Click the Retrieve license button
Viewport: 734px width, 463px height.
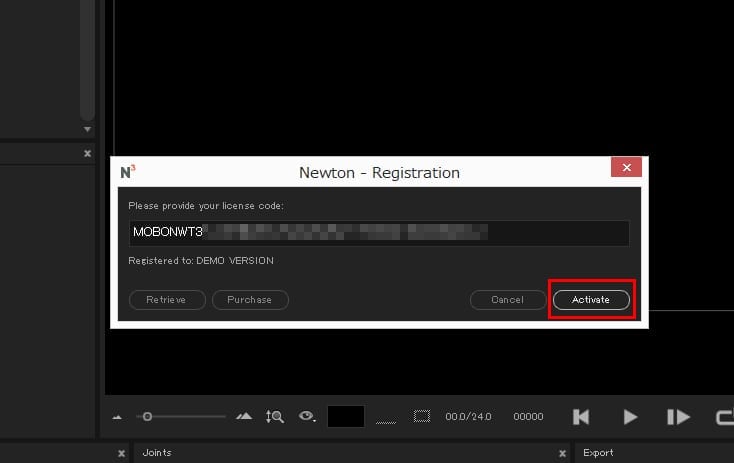pyautogui.click(x=167, y=300)
